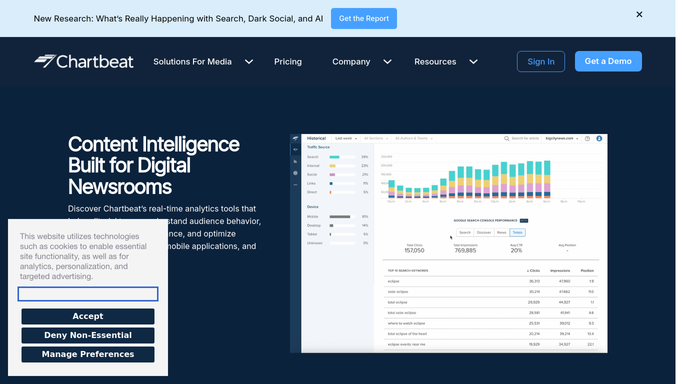
Task: Click the Impressions column header
Action: point(560,271)
